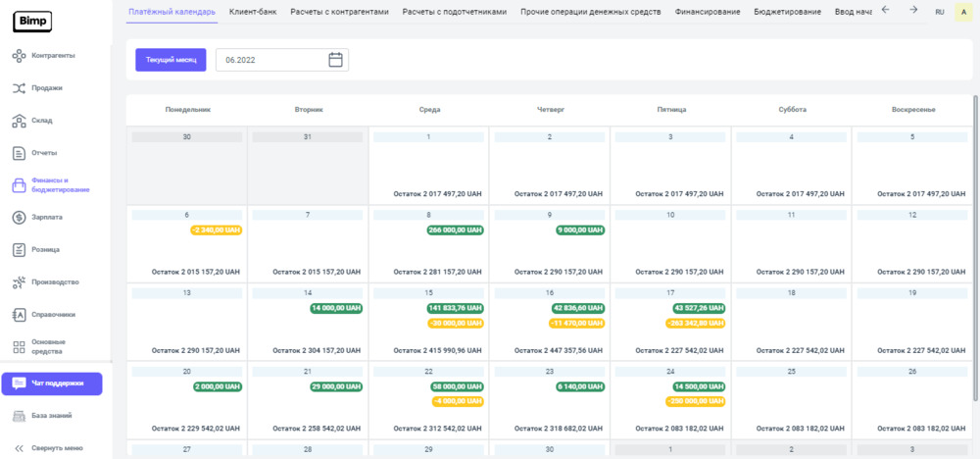Image resolution: width=980 pixels, height=459 pixels.
Task: Switch language with the RU selector
Action: pos(940,12)
